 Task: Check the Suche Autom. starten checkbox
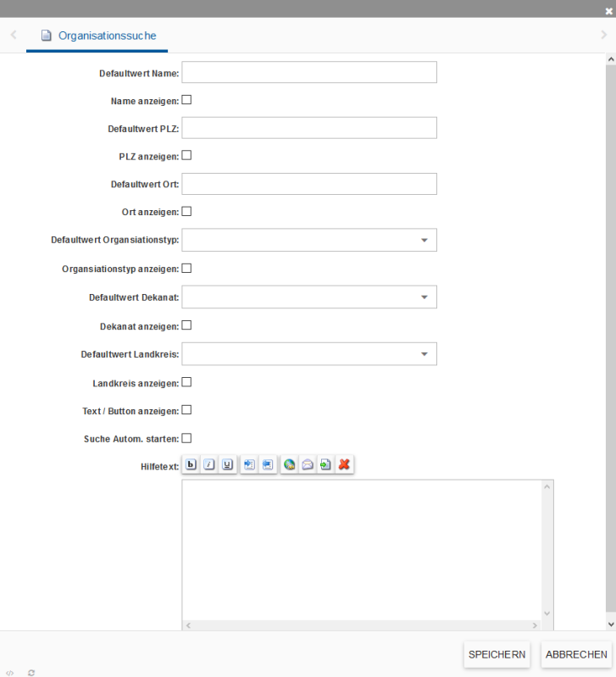click(x=187, y=438)
